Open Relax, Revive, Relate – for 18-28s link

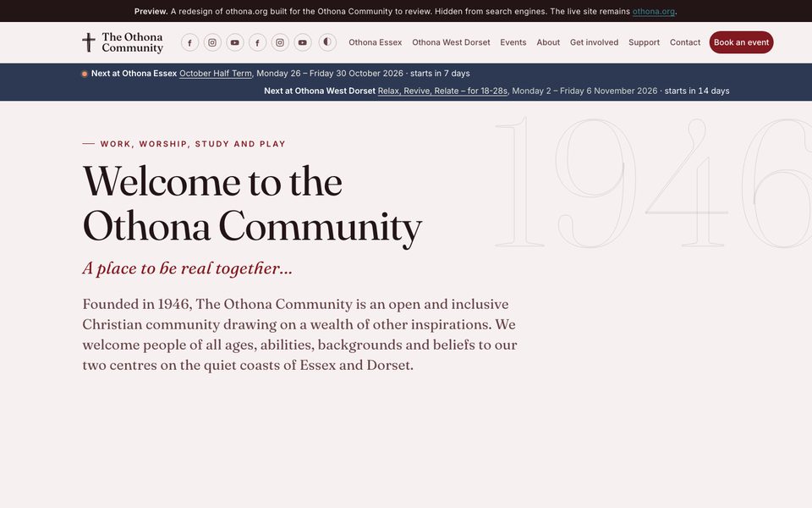442,91
